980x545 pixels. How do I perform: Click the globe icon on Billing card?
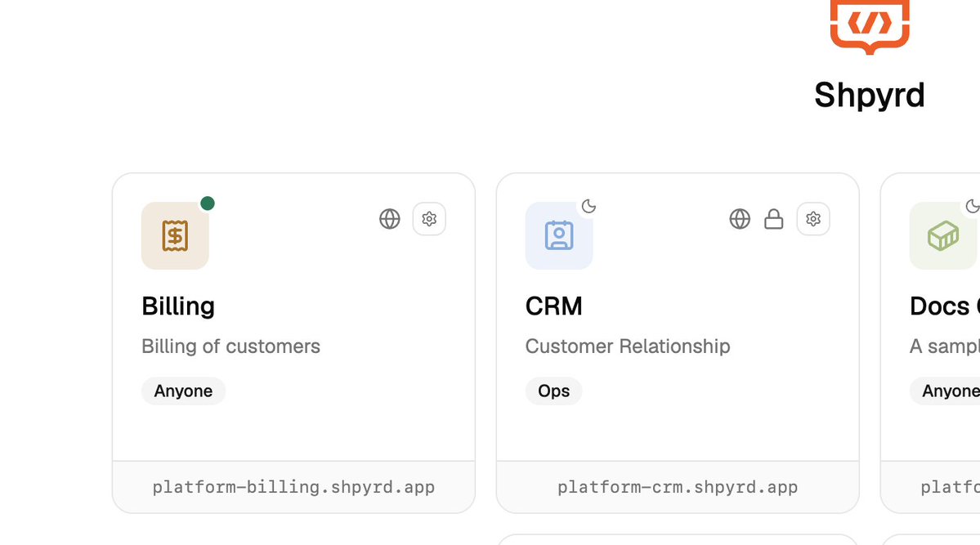pos(389,219)
